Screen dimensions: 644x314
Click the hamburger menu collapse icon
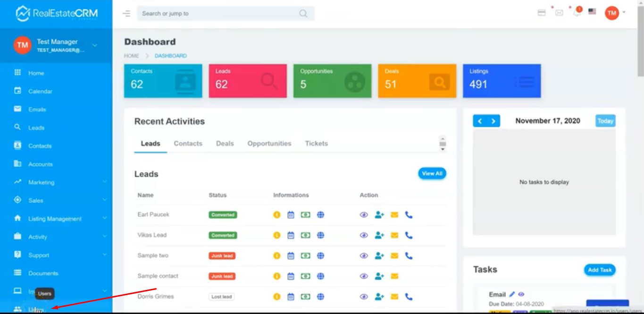click(x=126, y=14)
